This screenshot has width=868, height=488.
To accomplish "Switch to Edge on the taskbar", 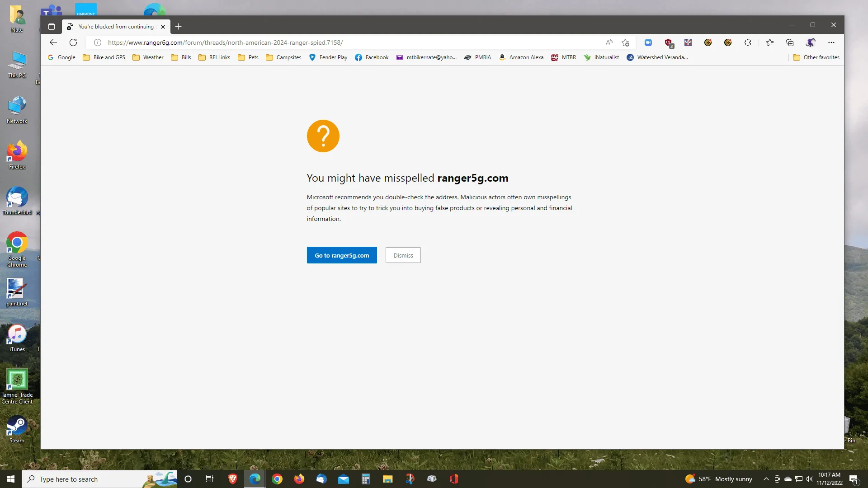I will 255,479.
